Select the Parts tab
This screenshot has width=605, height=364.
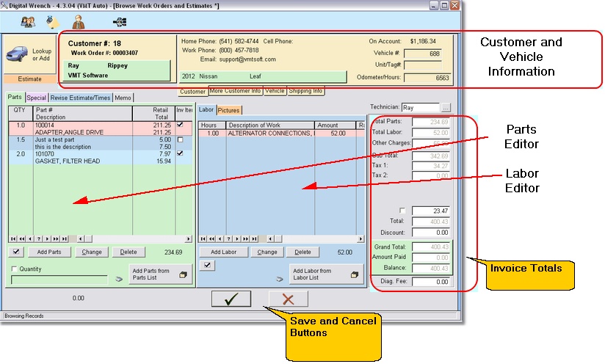15,97
